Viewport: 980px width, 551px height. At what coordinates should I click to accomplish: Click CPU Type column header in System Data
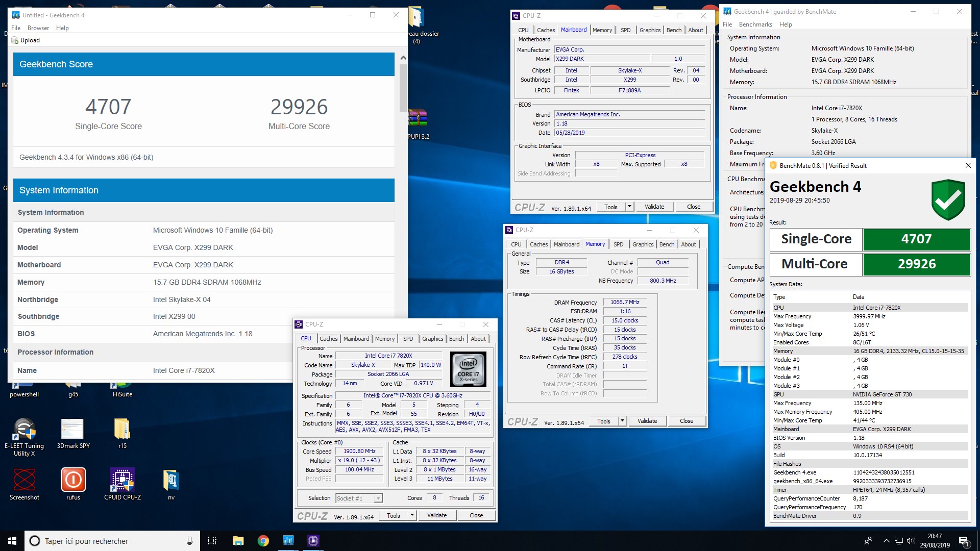pos(810,297)
